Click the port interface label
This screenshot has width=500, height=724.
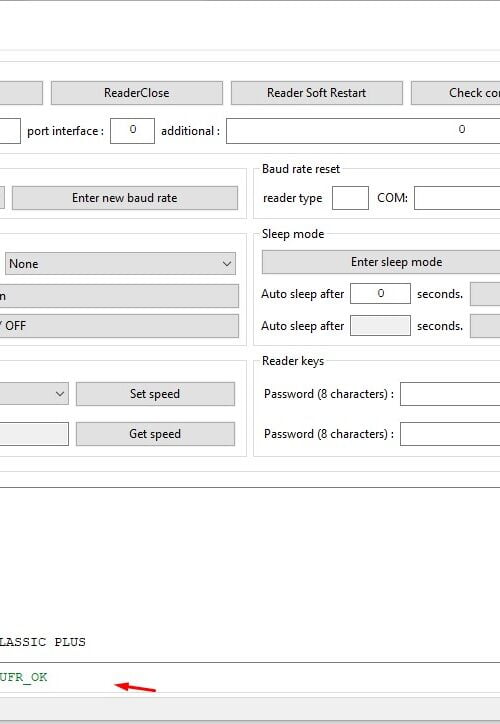coord(66,131)
